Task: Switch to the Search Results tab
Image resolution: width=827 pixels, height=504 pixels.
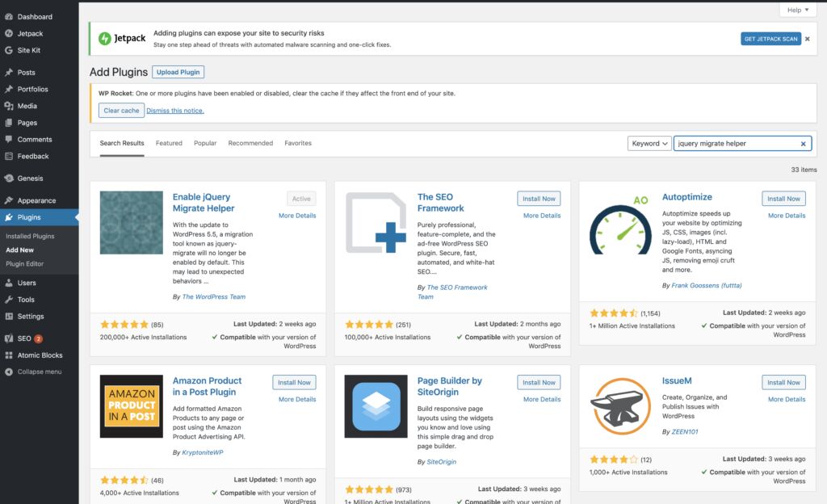Action: pyautogui.click(x=122, y=143)
